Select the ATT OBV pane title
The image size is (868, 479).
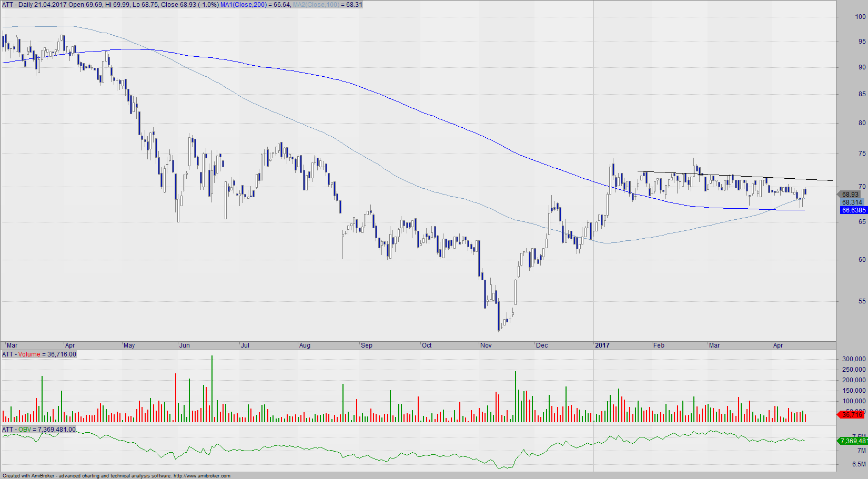pyautogui.click(x=39, y=430)
